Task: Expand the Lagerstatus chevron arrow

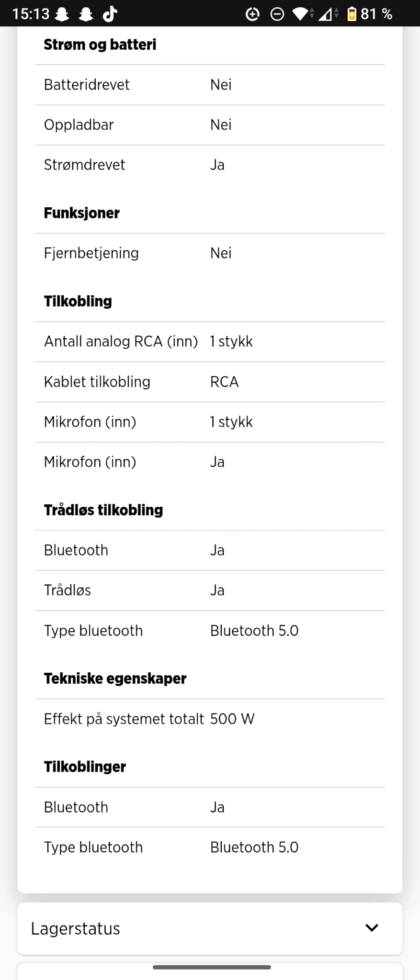Action: 372,928
